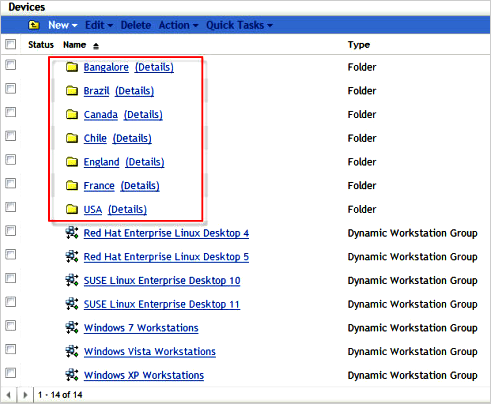Check the Bangalore row checkbox
Viewport: 491px width, 404px height.
11,65
